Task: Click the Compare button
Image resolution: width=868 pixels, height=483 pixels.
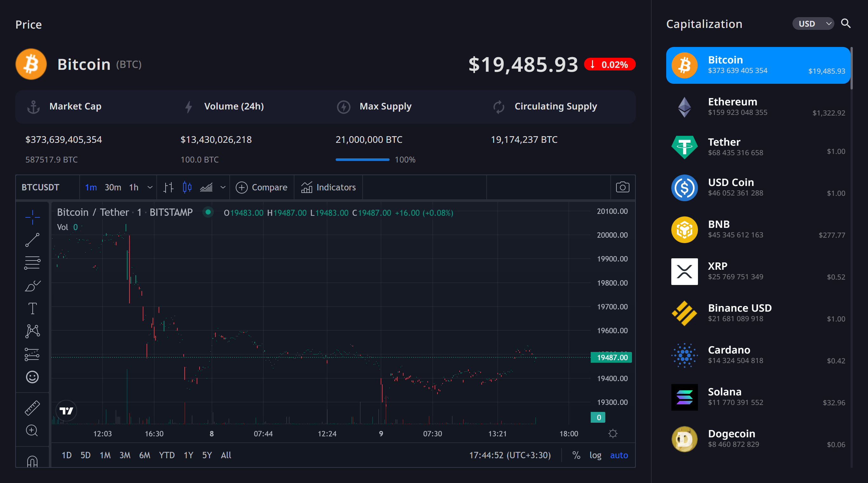Action: pyautogui.click(x=261, y=187)
